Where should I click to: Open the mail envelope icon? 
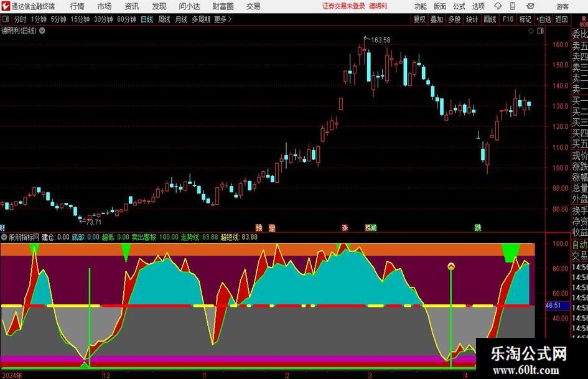coord(530,6)
